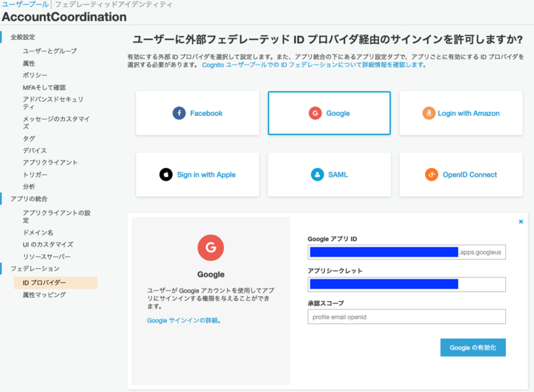Focus the 承認スコープ input field
The height and width of the screenshot is (392, 534).
pyautogui.click(x=407, y=317)
